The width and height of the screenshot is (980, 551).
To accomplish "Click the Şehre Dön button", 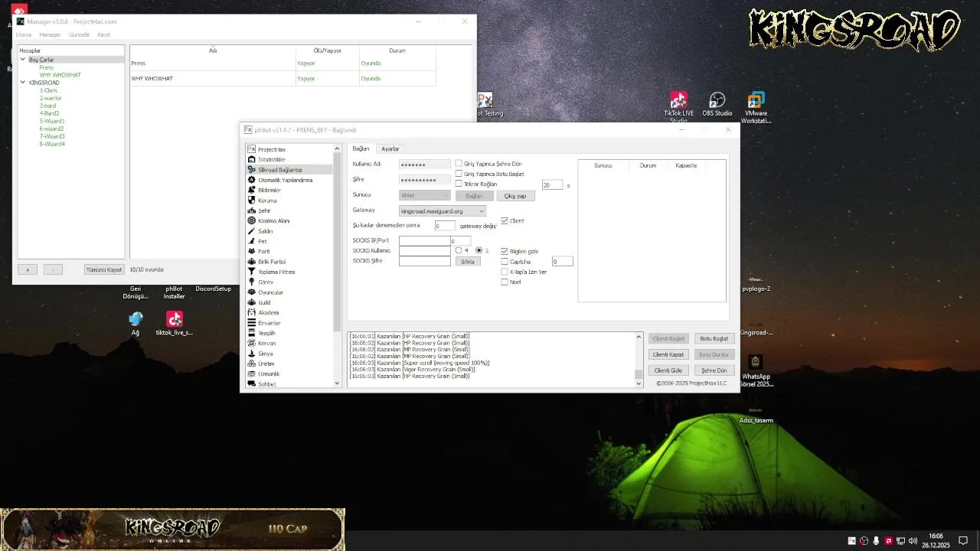I will (x=714, y=370).
